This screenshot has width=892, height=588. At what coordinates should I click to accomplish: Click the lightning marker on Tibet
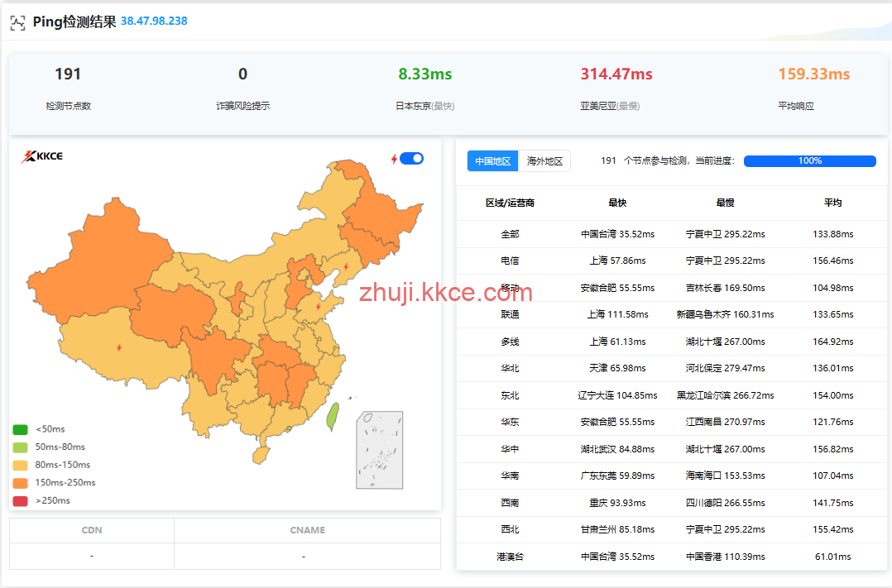tap(118, 347)
